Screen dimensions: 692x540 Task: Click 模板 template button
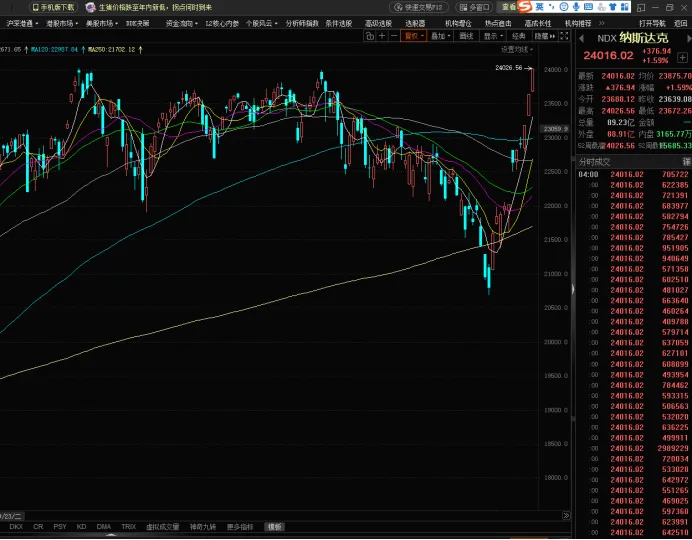pyautogui.click(x=275, y=527)
